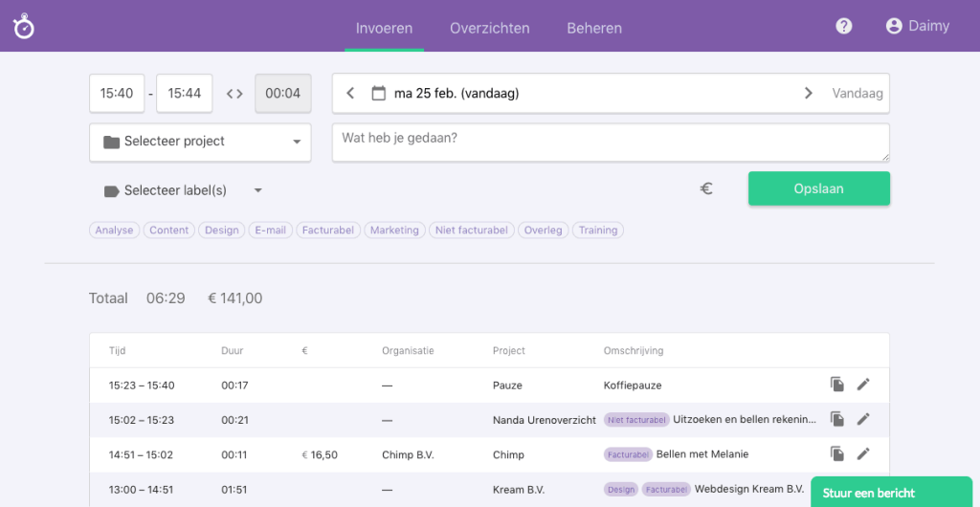Click the euro sign billing icon

tap(706, 188)
